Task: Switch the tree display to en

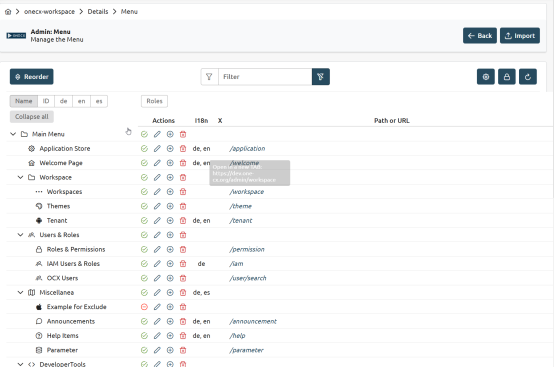Action: (x=82, y=101)
